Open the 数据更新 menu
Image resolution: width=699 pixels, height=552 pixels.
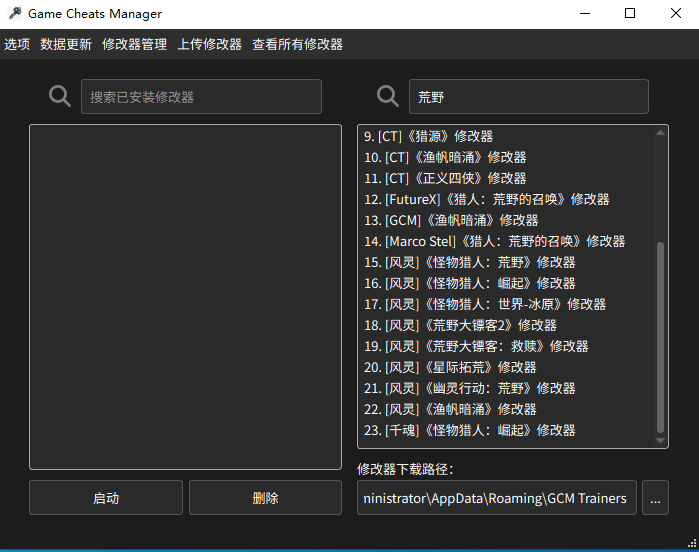click(x=66, y=44)
